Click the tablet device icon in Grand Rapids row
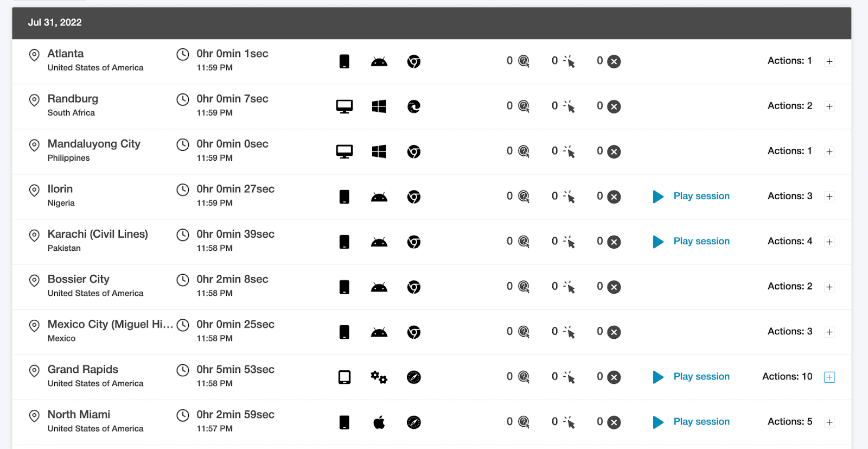The image size is (868, 449). pos(344,377)
